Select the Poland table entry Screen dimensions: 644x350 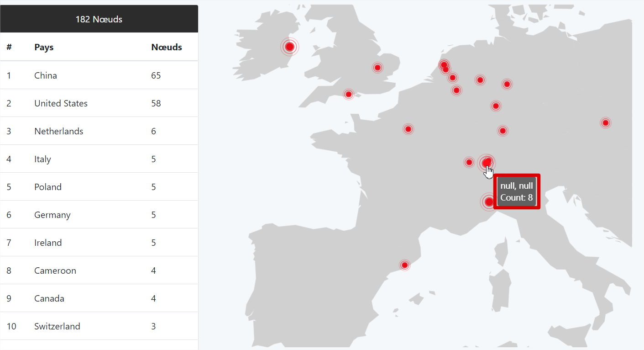click(x=48, y=187)
